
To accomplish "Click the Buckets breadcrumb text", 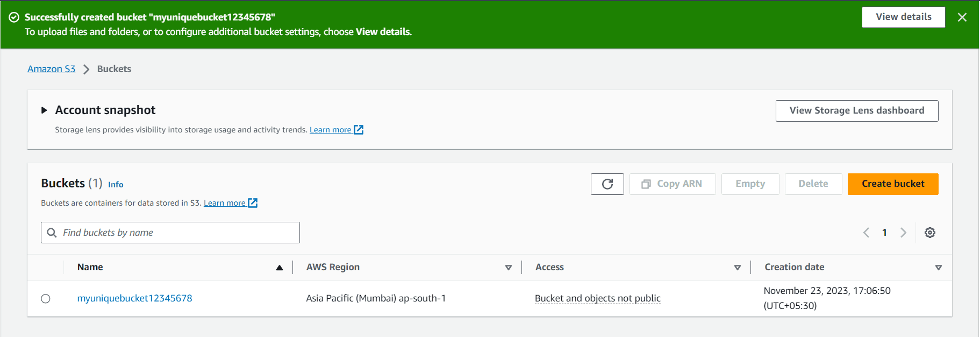I will [x=114, y=69].
